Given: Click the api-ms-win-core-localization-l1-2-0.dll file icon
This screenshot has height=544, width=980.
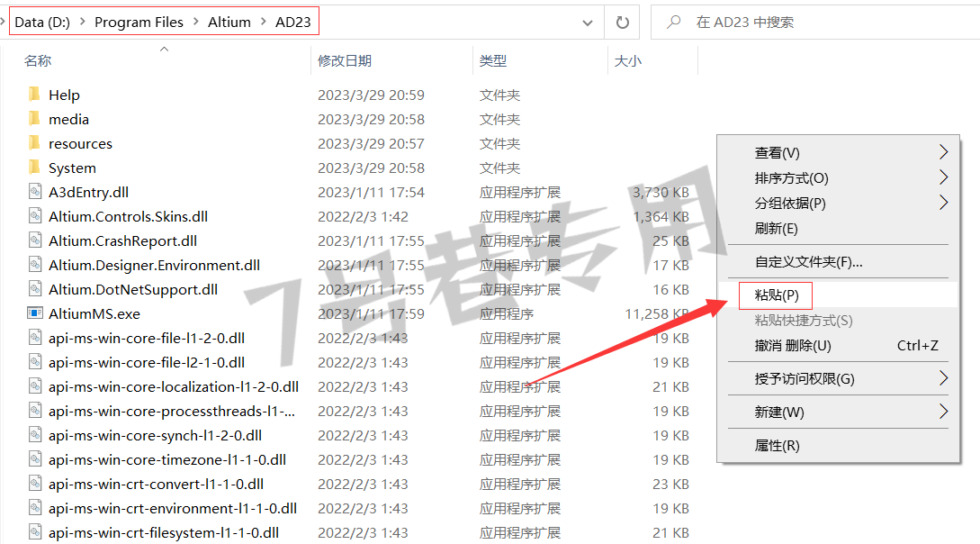Looking at the screenshot, I should (x=35, y=386).
